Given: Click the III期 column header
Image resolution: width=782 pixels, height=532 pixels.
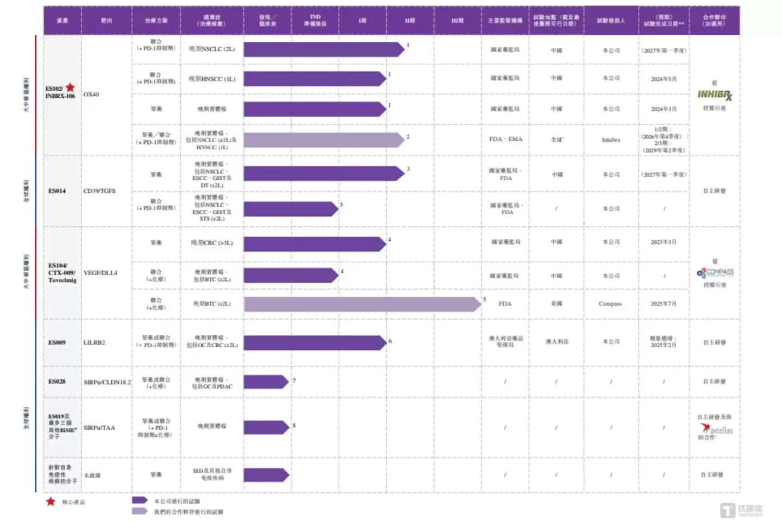Looking at the screenshot, I should (458, 21).
